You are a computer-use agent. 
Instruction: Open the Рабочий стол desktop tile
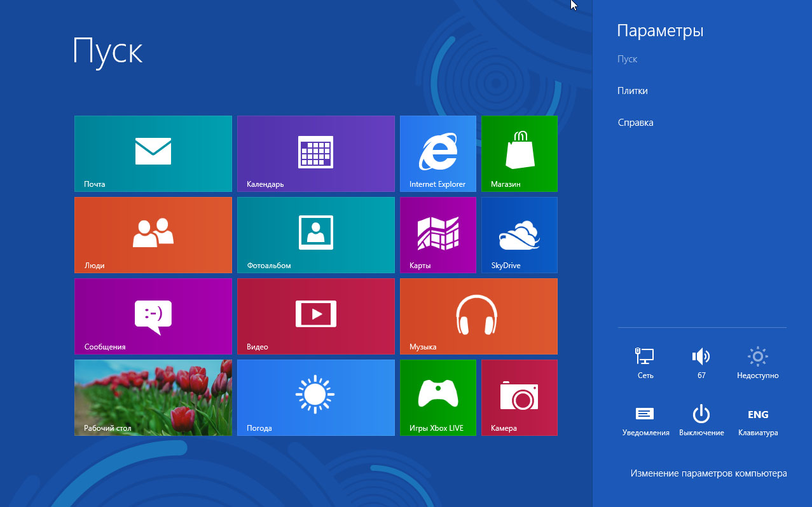(x=153, y=398)
